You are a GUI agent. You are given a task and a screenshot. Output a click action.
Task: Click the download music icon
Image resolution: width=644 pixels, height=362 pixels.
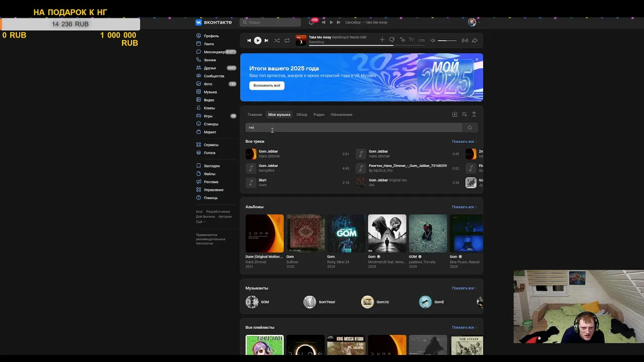point(455,115)
